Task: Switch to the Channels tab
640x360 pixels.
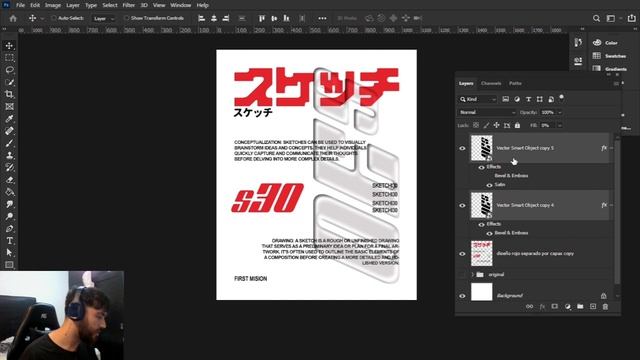Action: coord(491,83)
